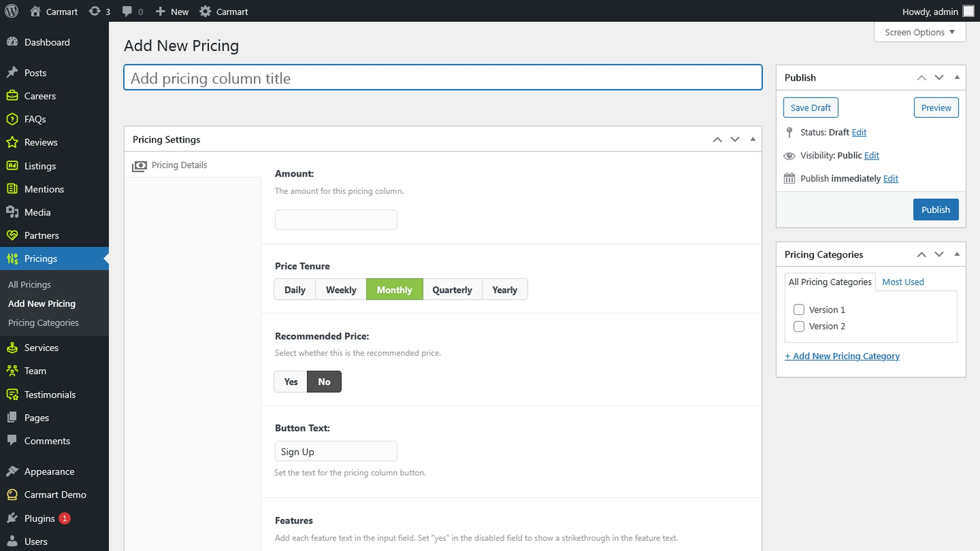This screenshot has height=551, width=980.
Task: Open the Carmart gear icon in admin bar
Action: pyautogui.click(x=205, y=11)
